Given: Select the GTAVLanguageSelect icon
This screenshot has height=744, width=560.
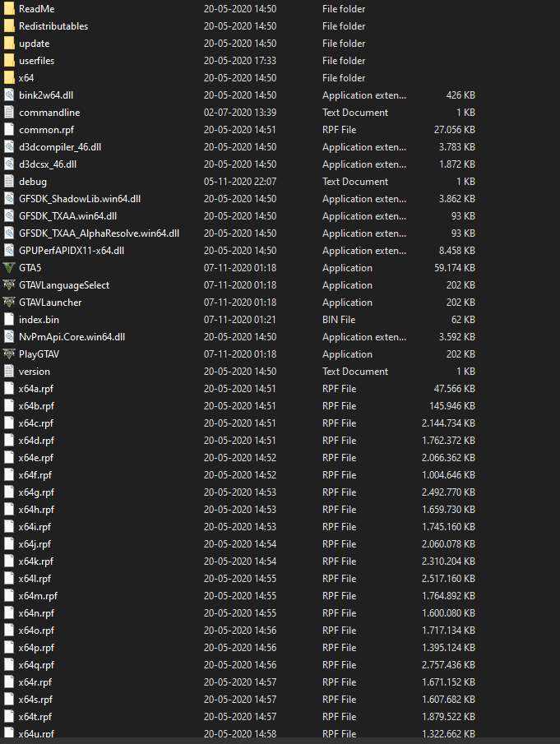Looking at the screenshot, I should pyautogui.click(x=9, y=285).
